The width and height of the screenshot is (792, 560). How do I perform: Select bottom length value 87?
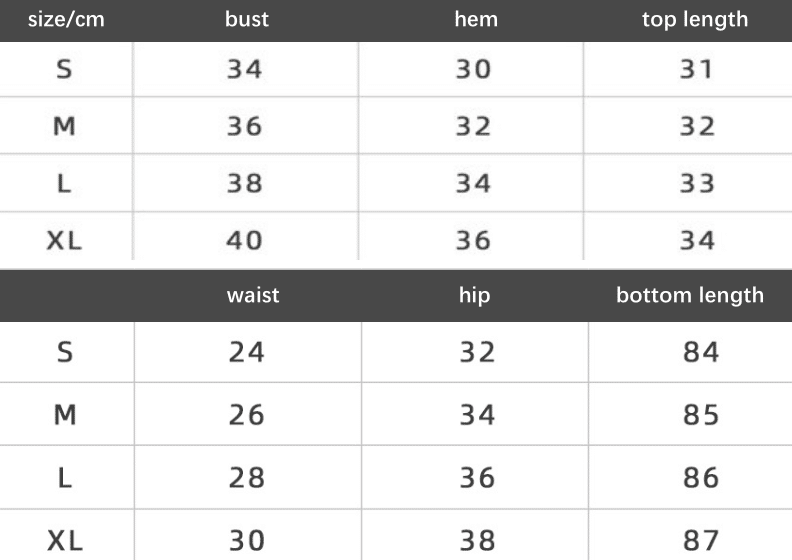tap(701, 540)
